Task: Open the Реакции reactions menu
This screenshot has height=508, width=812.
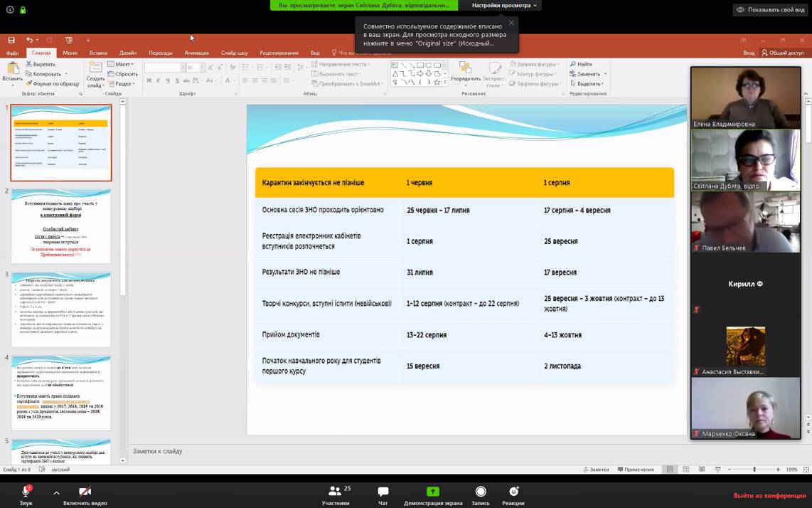Action: point(513,494)
